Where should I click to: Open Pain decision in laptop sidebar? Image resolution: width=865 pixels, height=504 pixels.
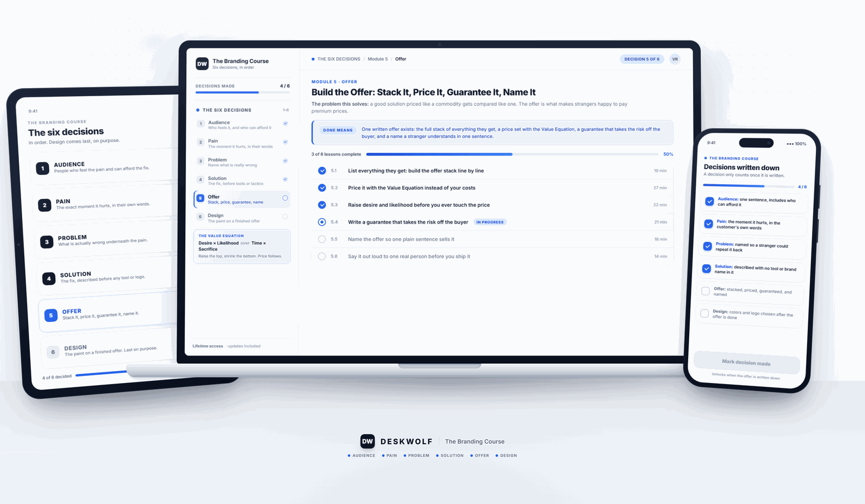(242, 143)
